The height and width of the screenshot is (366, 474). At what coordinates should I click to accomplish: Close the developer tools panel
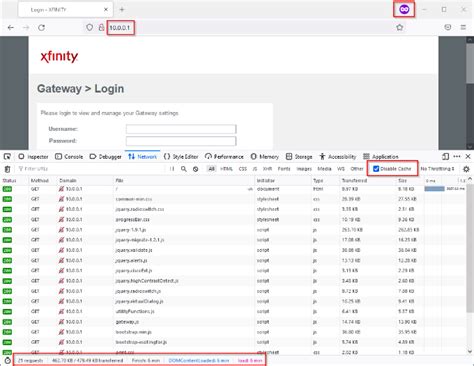(468, 156)
